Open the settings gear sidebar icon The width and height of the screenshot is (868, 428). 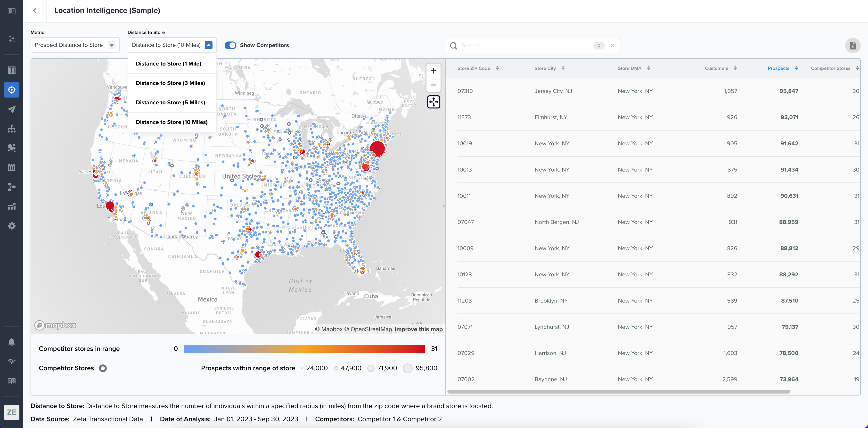coord(11,226)
